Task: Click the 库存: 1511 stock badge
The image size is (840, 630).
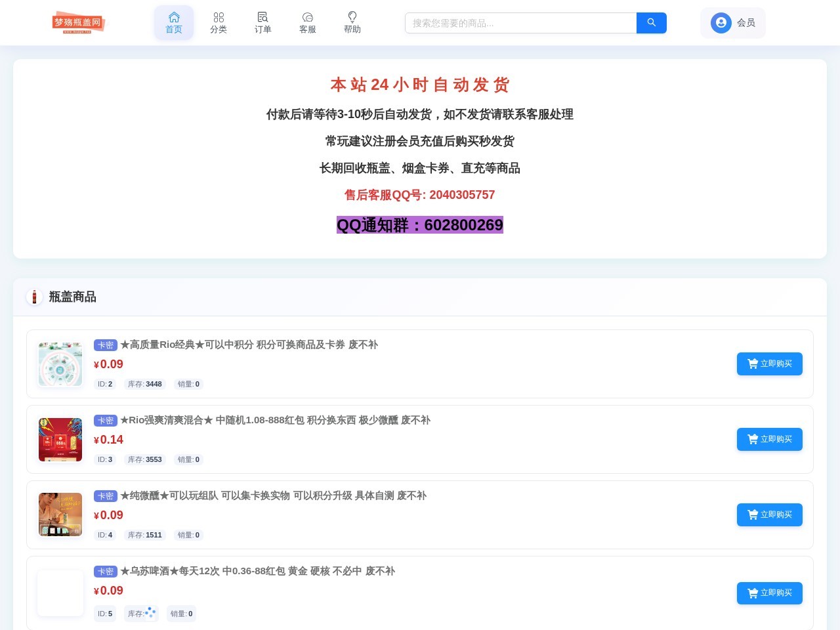Action: point(145,535)
